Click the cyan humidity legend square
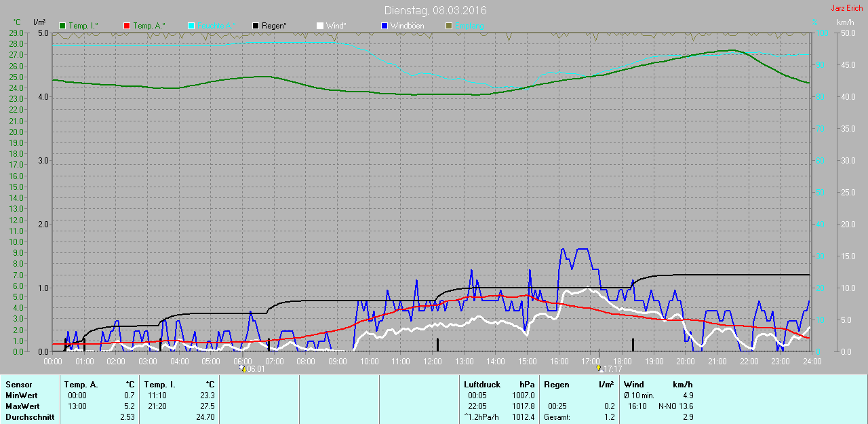This screenshot has width=868, height=424. [191, 26]
